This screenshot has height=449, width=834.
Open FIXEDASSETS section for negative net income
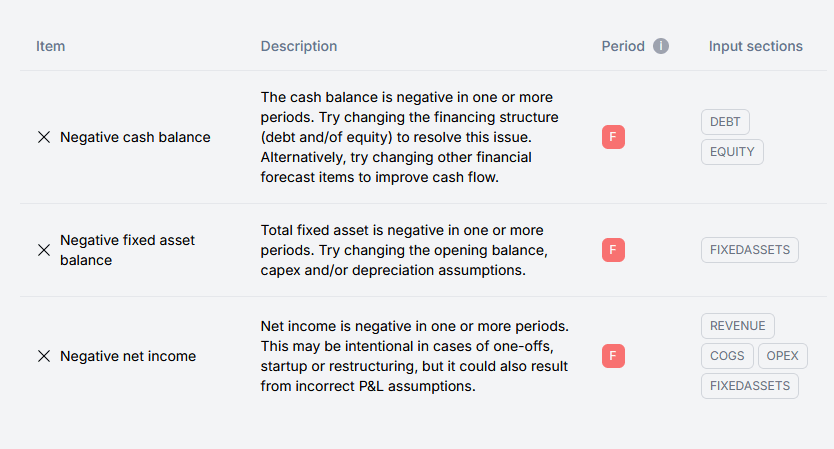click(x=749, y=386)
